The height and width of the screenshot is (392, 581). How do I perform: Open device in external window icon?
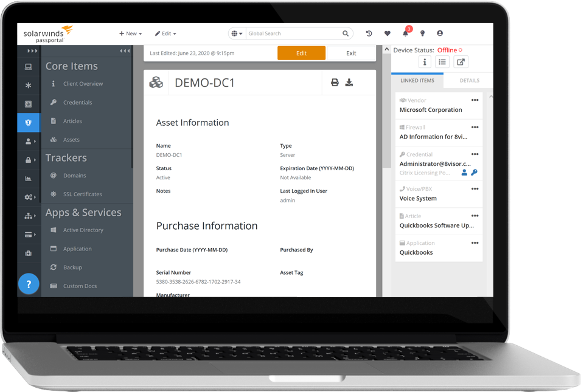click(x=461, y=62)
